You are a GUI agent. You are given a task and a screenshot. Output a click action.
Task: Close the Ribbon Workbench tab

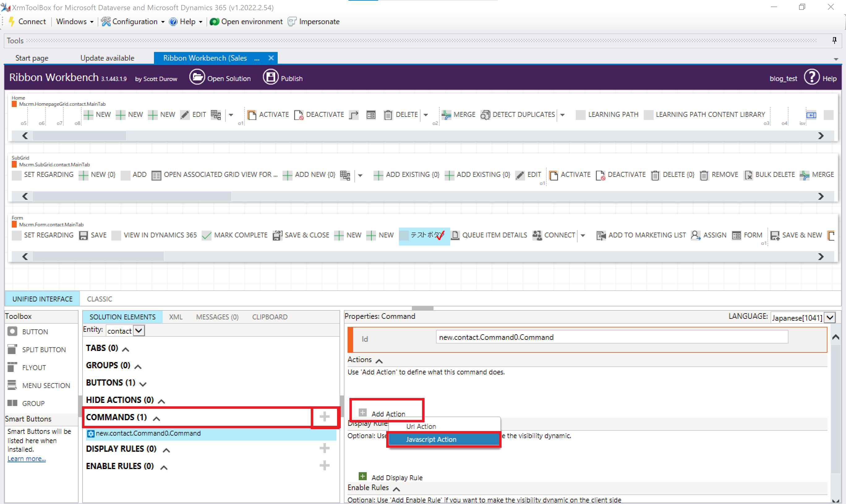(x=271, y=58)
